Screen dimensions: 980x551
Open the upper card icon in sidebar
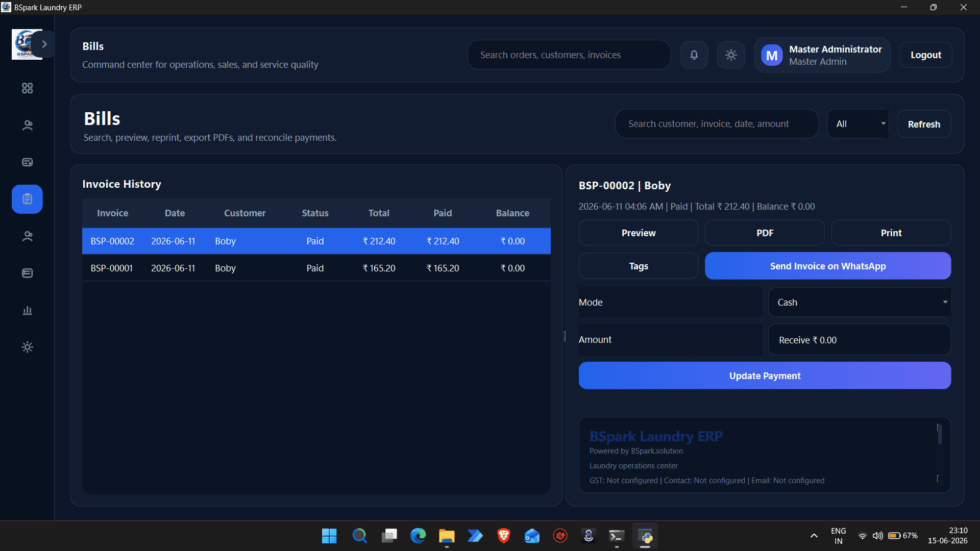[28, 162]
